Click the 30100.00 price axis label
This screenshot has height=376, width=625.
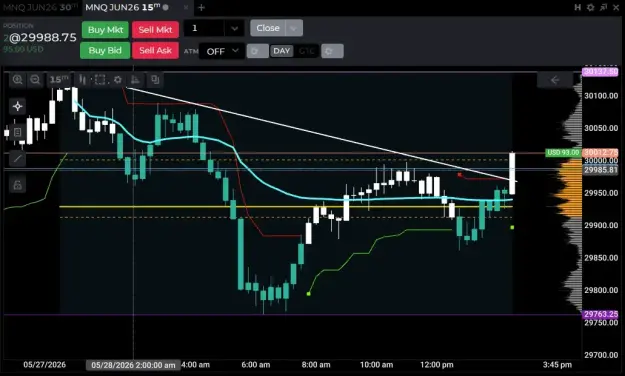tap(601, 96)
